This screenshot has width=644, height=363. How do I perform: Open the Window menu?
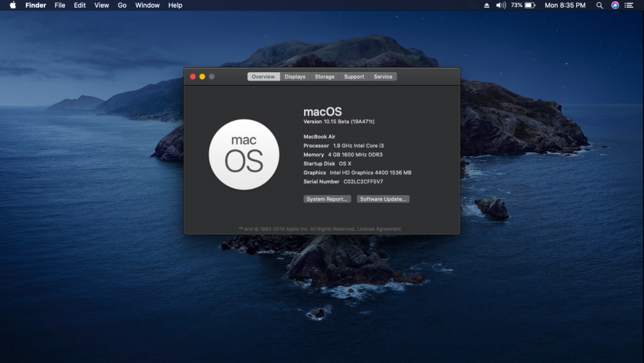147,5
